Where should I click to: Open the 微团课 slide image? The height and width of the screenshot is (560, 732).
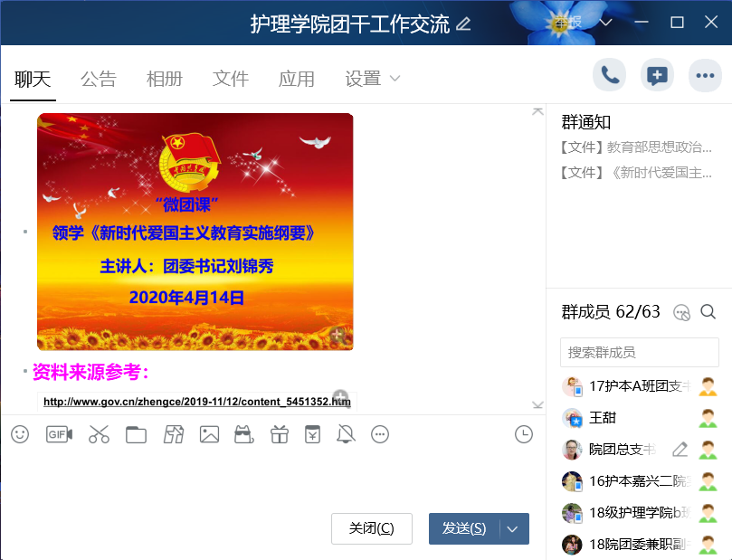pyautogui.click(x=195, y=232)
